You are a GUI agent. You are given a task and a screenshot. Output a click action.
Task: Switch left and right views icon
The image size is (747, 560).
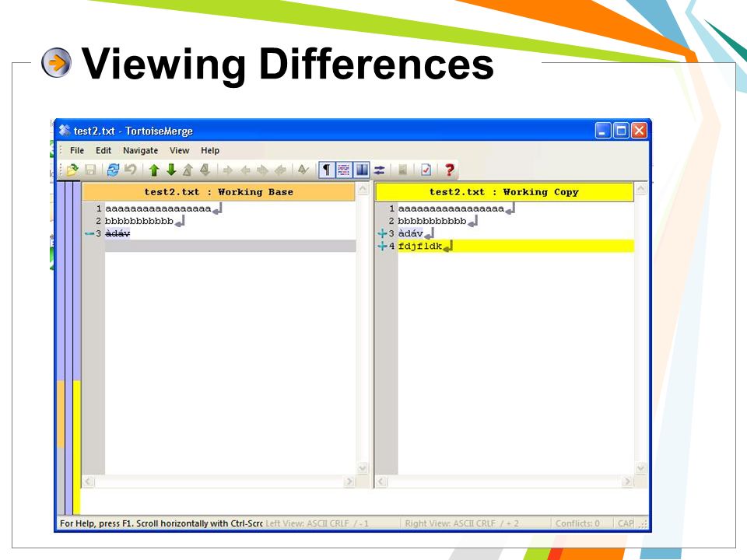pyautogui.click(x=379, y=170)
